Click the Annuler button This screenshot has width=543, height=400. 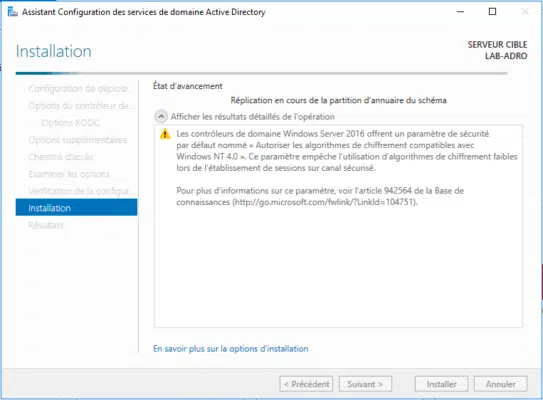500,384
